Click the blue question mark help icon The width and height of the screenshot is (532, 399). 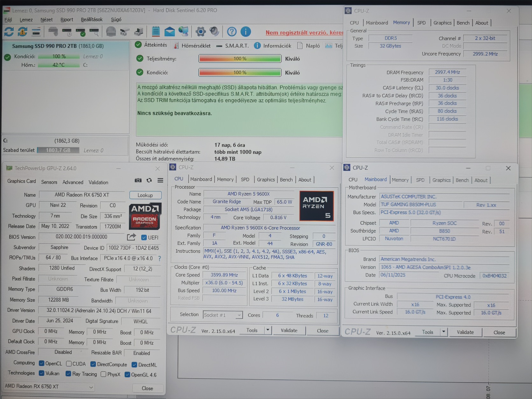[x=232, y=31]
